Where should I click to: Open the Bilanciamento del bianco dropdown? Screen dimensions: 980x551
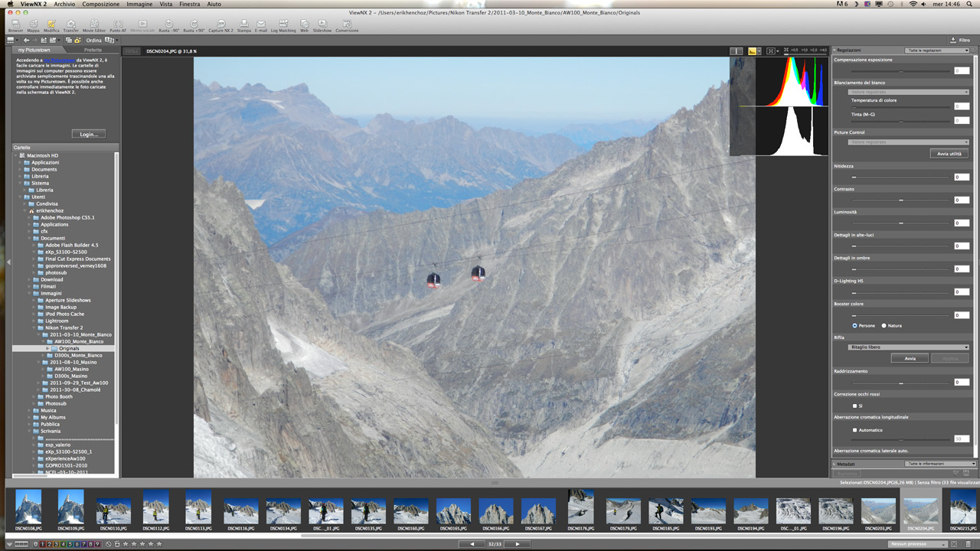[909, 92]
